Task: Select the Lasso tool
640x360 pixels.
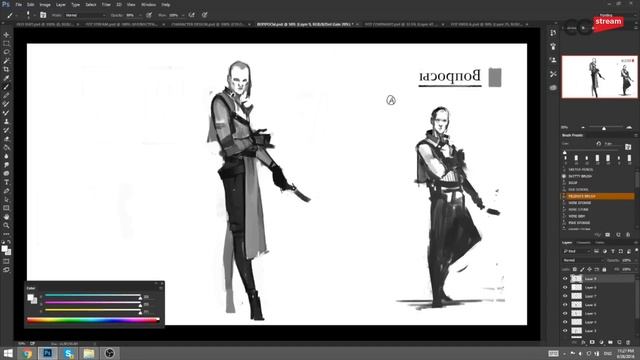Action: [6, 52]
